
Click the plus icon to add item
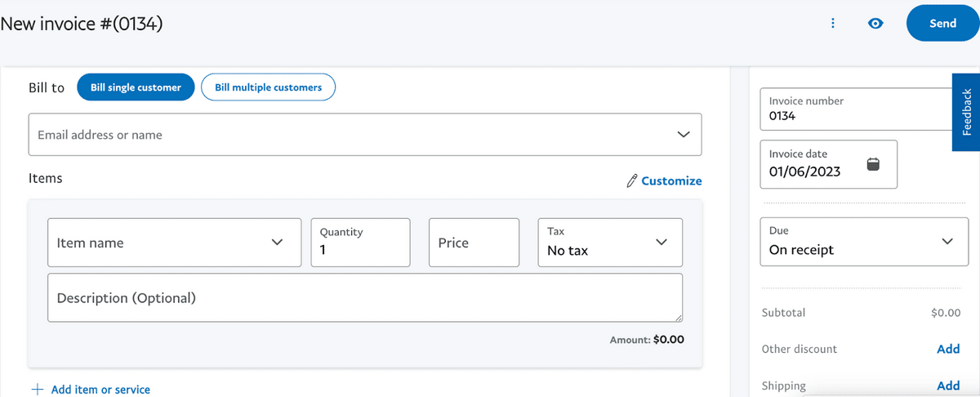click(x=37, y=390)
